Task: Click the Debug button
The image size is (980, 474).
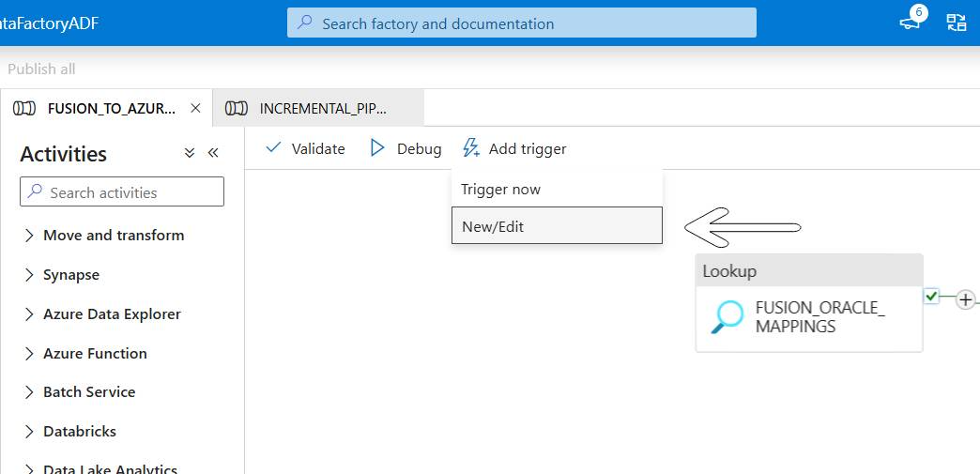Action: point(406,148)
